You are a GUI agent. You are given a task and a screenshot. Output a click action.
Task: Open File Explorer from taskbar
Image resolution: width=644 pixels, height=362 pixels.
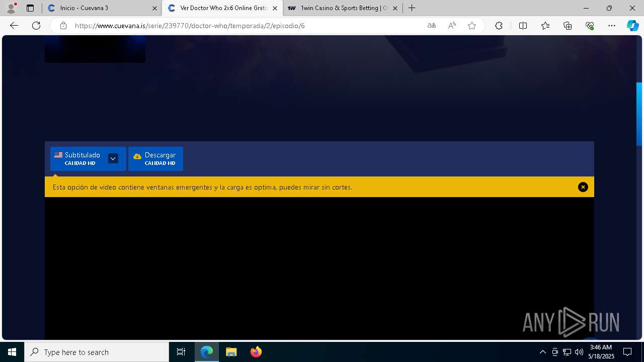coord(231,352)
